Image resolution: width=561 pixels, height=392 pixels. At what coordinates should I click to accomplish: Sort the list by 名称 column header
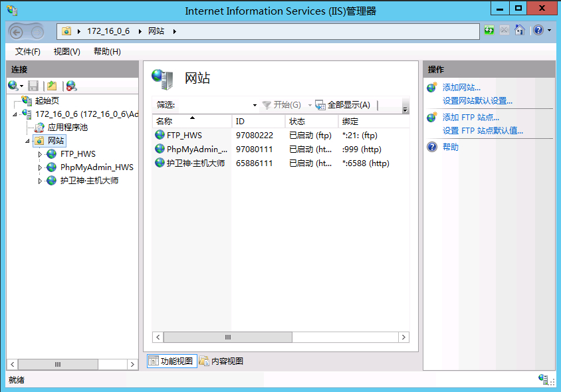click(192, 122)
